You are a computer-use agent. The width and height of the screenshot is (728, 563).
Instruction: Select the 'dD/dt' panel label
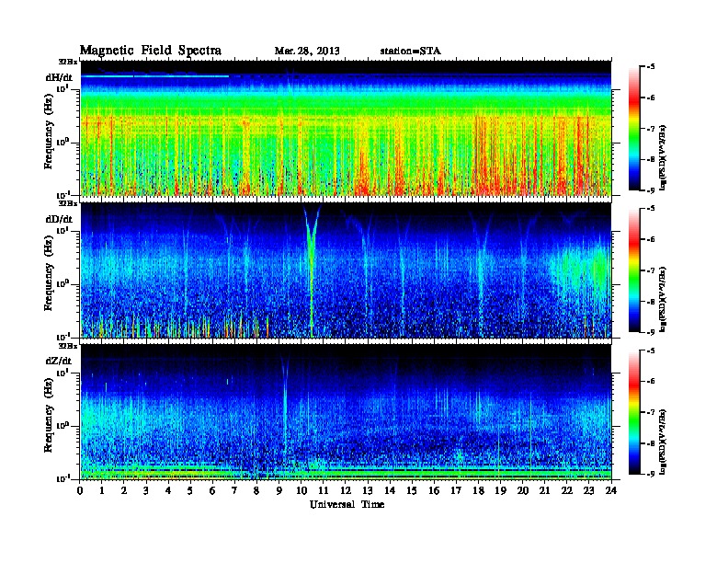coord(59,219)
